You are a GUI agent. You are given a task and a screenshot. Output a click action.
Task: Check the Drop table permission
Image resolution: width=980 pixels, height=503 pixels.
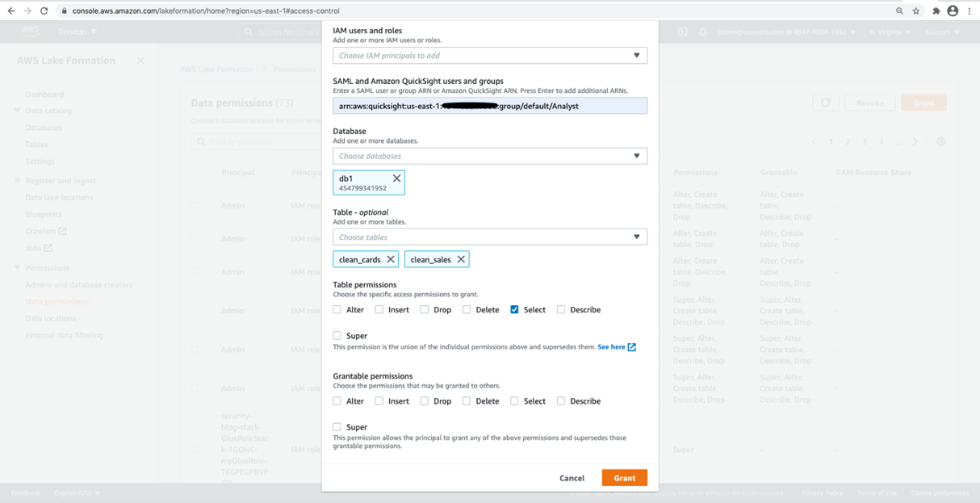[424, 309]
